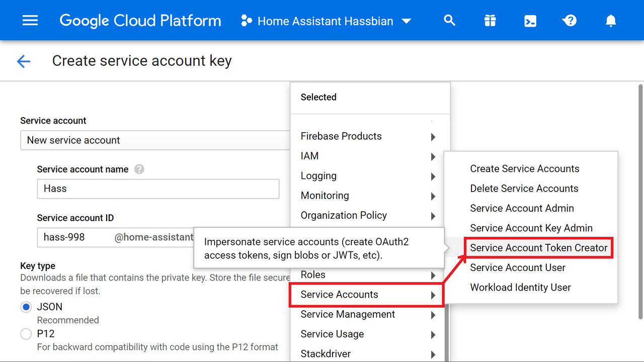Screen dimensions: 644x362
Task: Select the Delete Service Accounts role
Action: coord(524,189)
